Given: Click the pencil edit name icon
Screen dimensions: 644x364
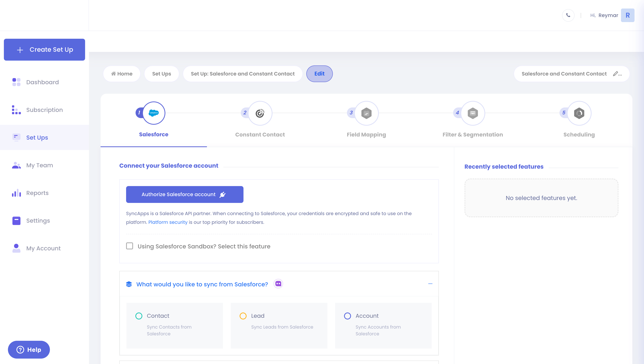Looking at the screenshot, I should 616,74.
